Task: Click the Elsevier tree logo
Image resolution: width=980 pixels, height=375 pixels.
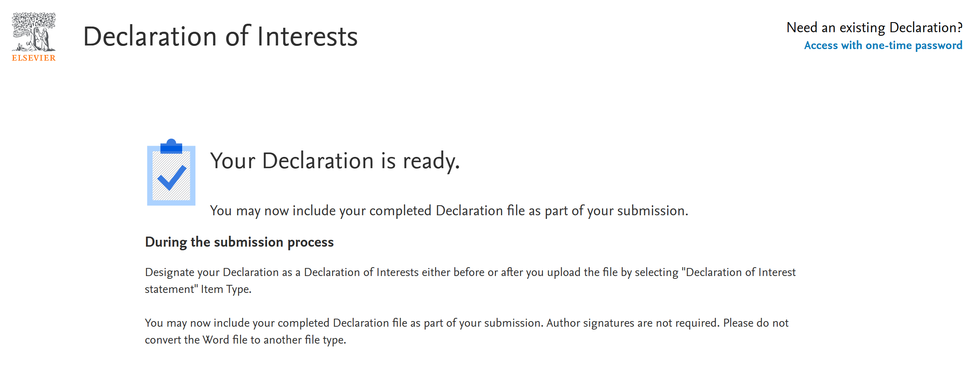Action: 34,31
